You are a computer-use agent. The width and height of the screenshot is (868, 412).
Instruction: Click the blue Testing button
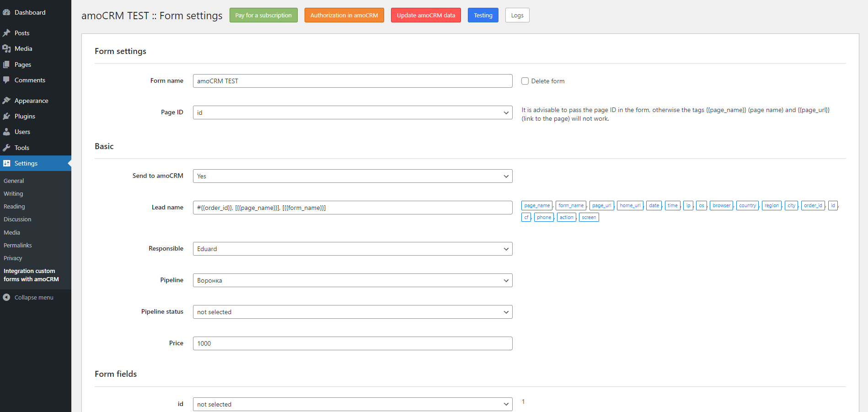[x=483, y=15]
